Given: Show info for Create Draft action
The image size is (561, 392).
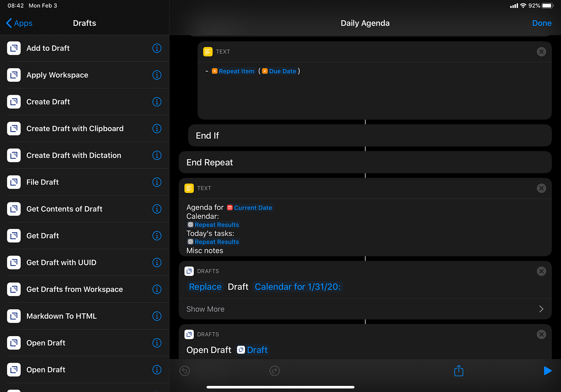Looking at the screenshot, I should click(157, 102).
